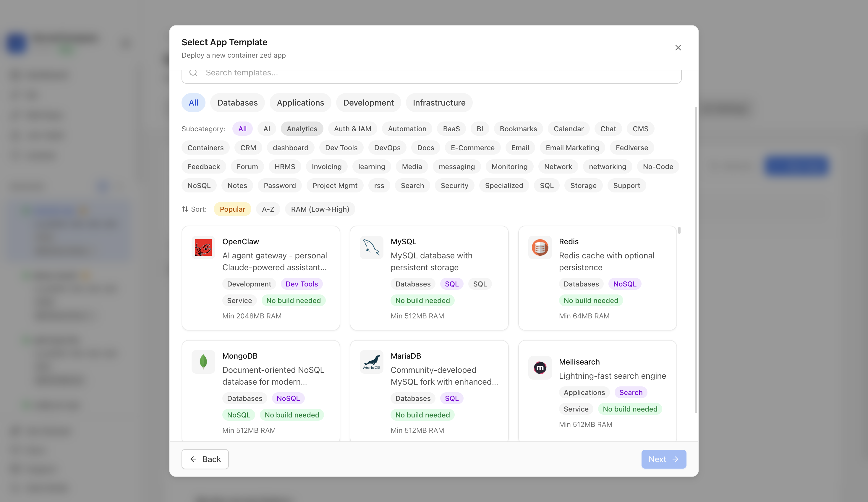Click the search magnifier icon
This screenshot has height=502, width=868.
click(x=193, y=73)
